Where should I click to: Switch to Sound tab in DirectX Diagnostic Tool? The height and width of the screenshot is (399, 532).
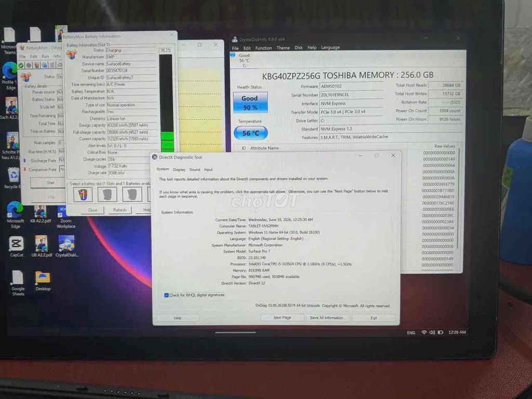click(195, 169)
